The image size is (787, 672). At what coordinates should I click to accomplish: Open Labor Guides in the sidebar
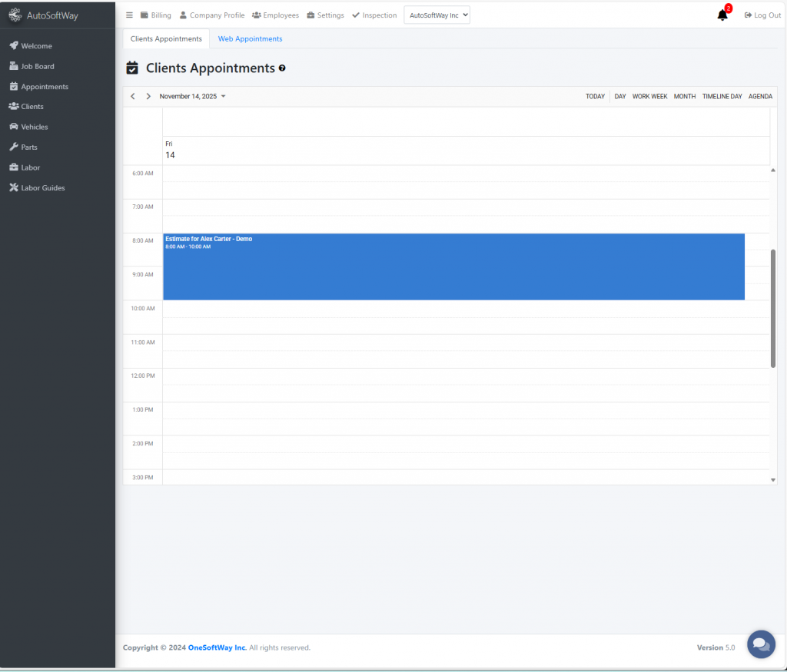[42, 187]
